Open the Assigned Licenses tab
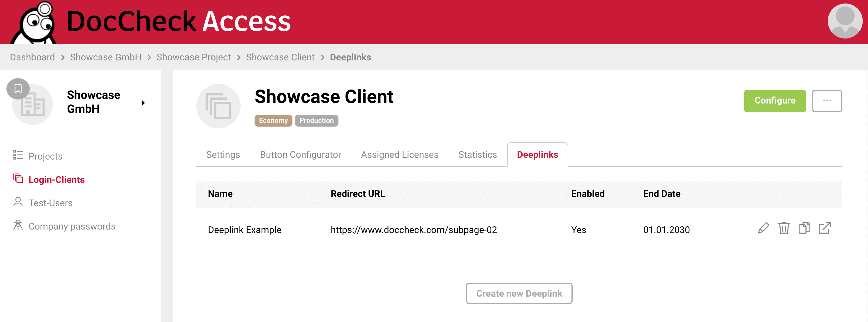The width and height of the screenshot is (868, 322). [400, 155]
